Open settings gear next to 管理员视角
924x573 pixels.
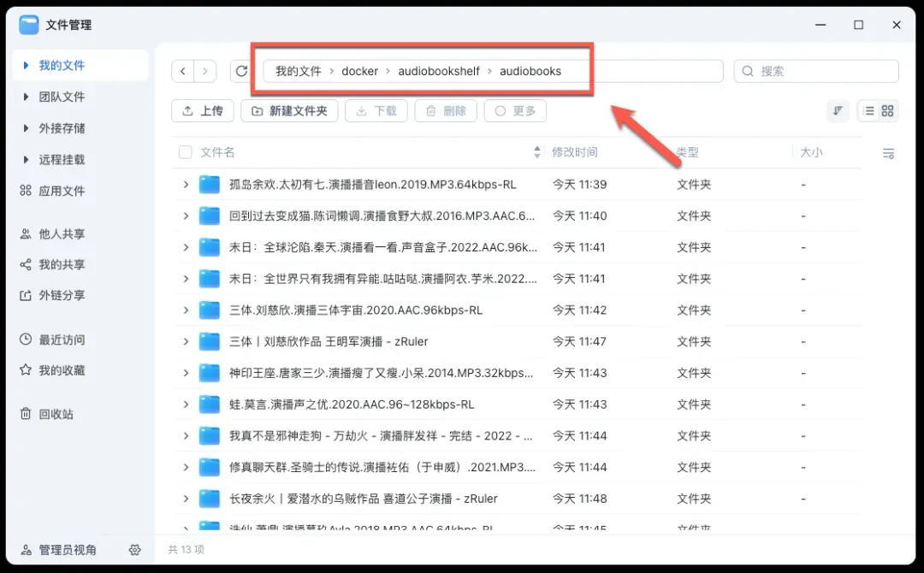pos(134,550)
